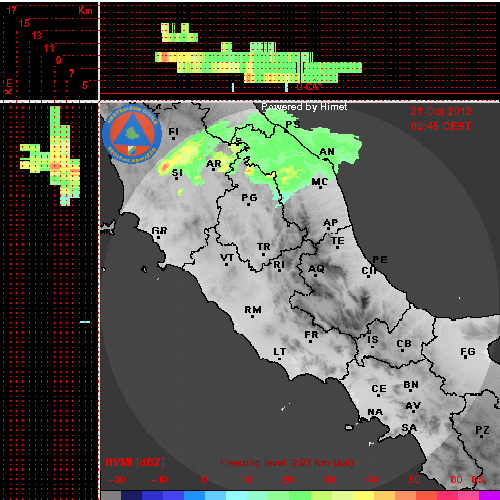Image resolution: width=500 pixels, height=500 pixels.
Task: Click the 17 Km altitude label
Action: [x=11, y=10]
